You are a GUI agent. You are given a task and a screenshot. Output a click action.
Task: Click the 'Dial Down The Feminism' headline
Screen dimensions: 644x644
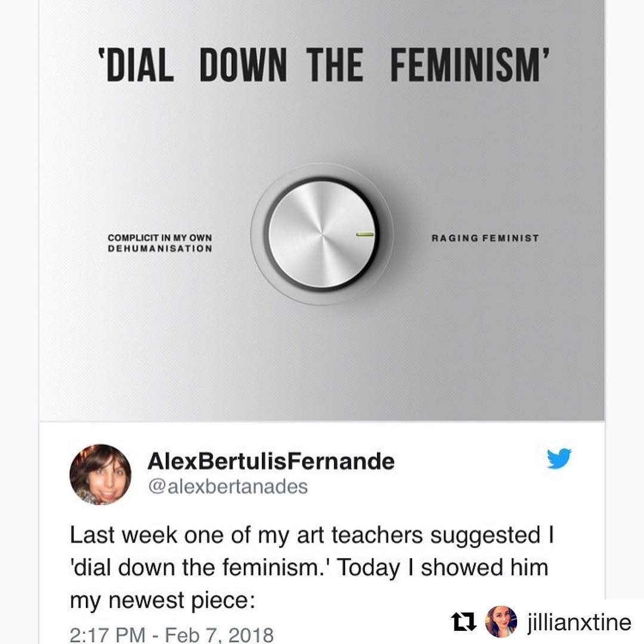click(324, 64)
